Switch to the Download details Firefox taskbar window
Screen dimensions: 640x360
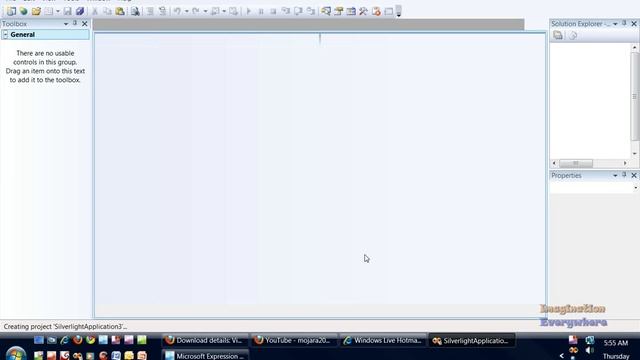[204, 340]
